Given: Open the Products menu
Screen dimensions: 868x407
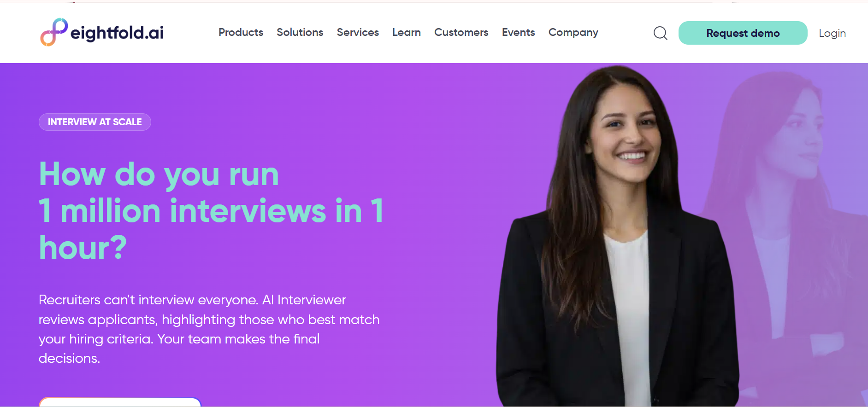Looking at the screenshot, I should coord(241,32).
